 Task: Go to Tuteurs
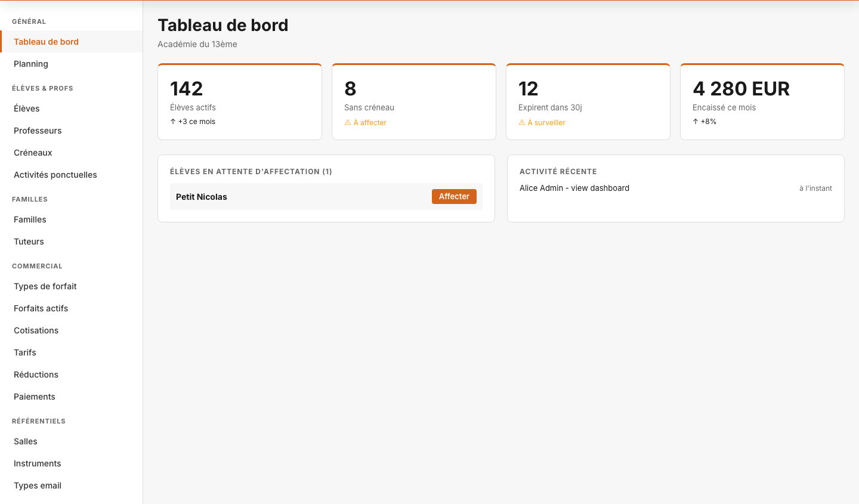pyautogui.click(x=72, y=242)
